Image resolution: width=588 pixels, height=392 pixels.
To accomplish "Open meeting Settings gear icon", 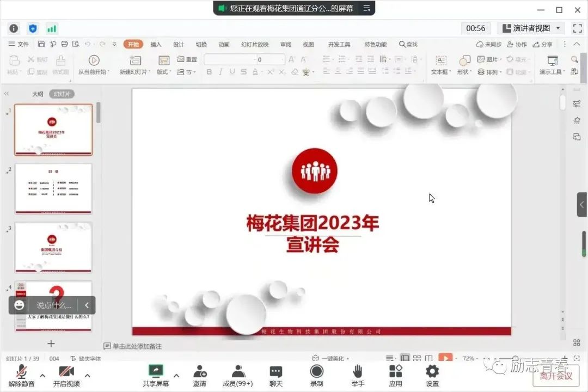I will coord(432,371).
